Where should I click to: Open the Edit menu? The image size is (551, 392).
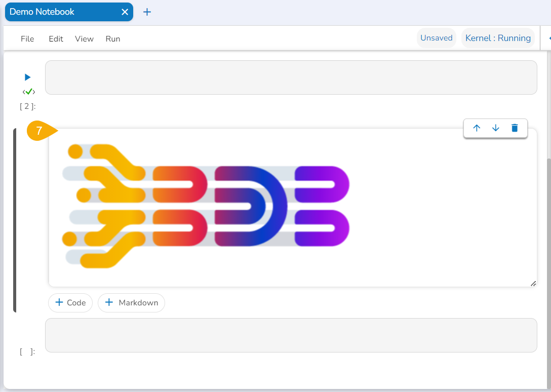[56, 38]
